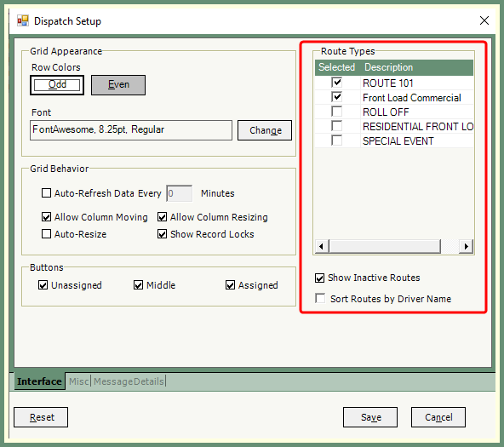The width and height of the screenshot is (504, 447).
Task: Select RESIDENTIAL FRONT LO route type checkbox
Action: 337,126
